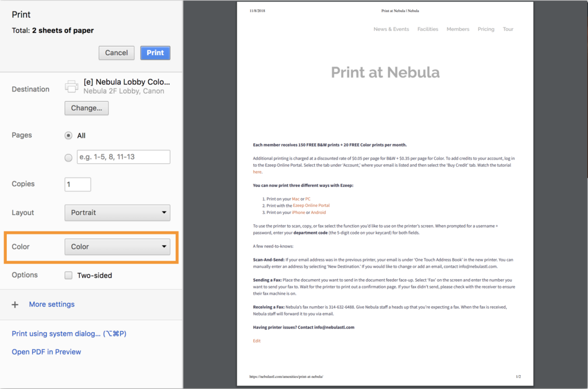588x389 pixels.
Task: Click the Change... destination button
Action: coord(86,108)
